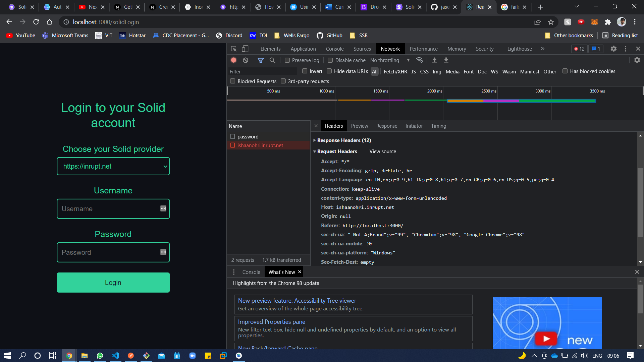Clear the network log

point(246,60)
